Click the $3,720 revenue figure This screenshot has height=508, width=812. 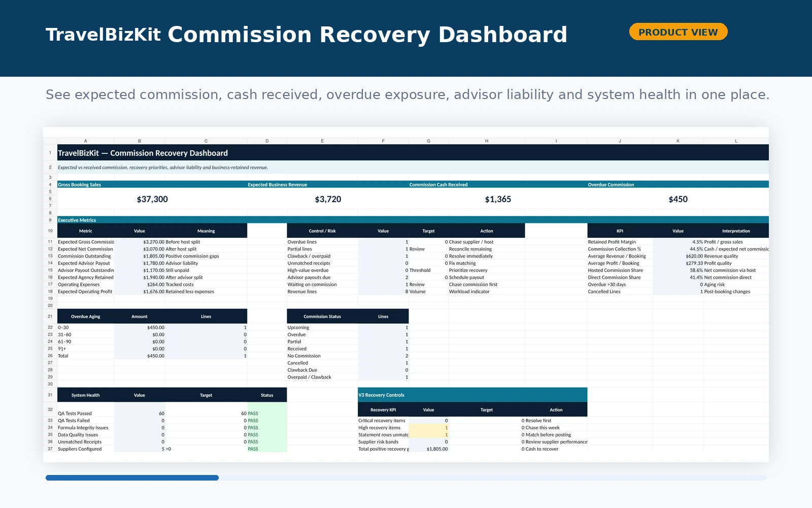tap(328, 199)
